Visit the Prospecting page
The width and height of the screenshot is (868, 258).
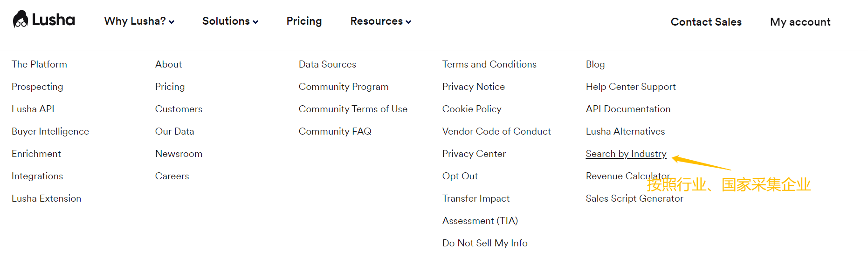click(x=37, y=87)
